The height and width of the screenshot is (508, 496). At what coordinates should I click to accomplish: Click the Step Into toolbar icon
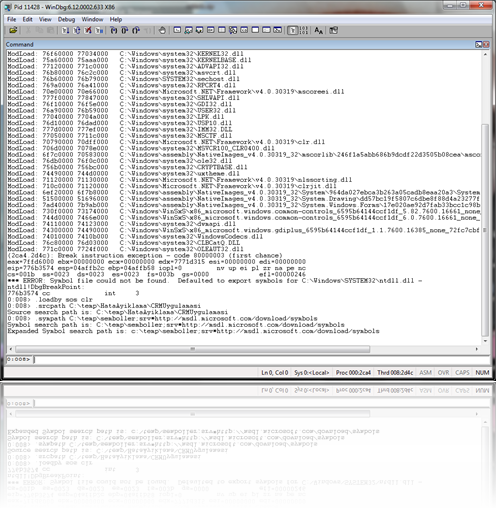click(x=114, y=31)
